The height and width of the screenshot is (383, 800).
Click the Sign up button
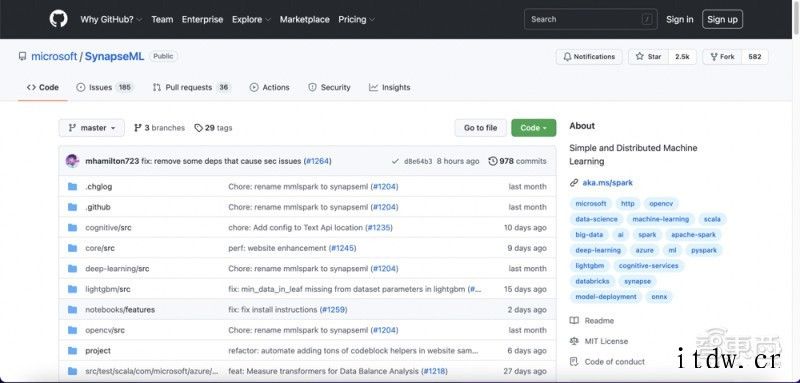(722, 19)
